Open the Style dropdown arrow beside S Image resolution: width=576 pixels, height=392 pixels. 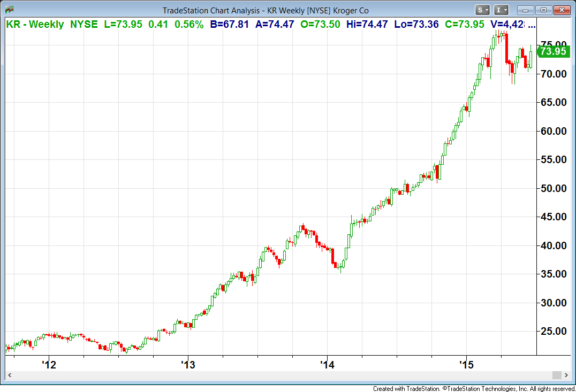[487, 10]
